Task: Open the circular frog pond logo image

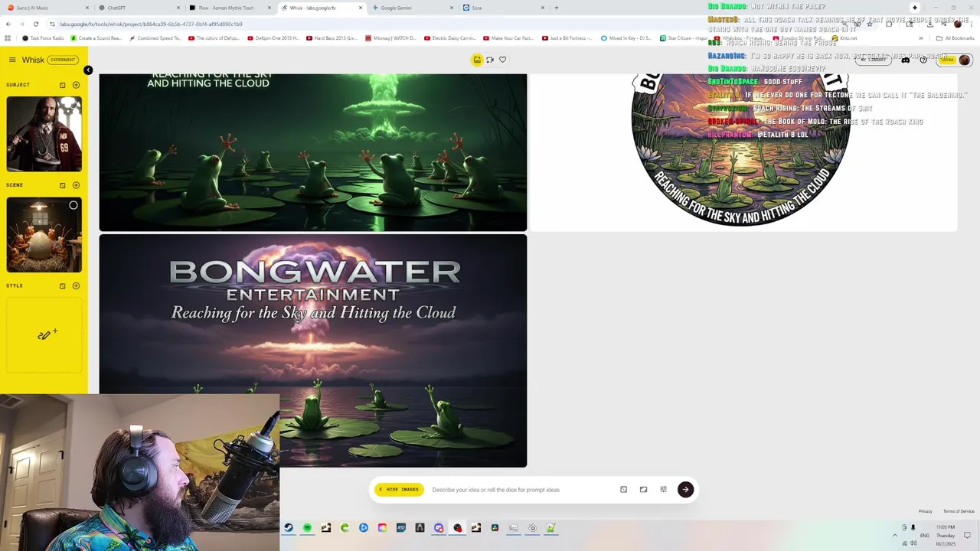Action: click(x=741, y=150)
